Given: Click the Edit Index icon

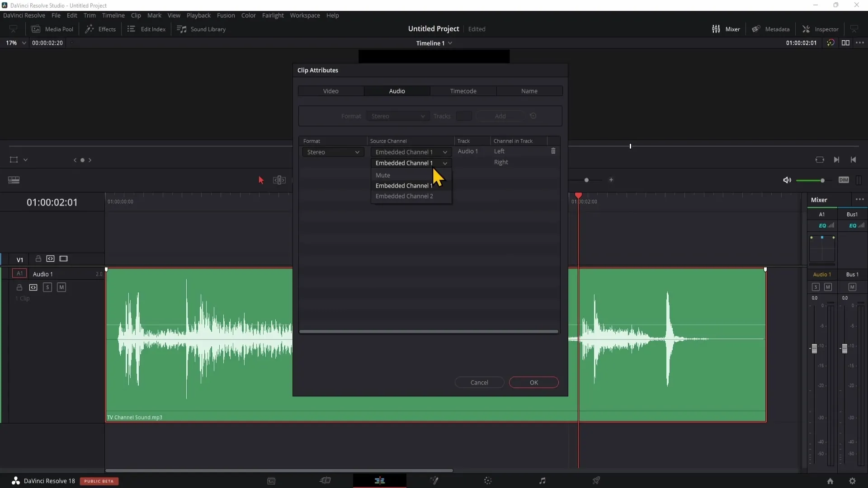Looking at the screenshot, I should click(x=131, y=28).
